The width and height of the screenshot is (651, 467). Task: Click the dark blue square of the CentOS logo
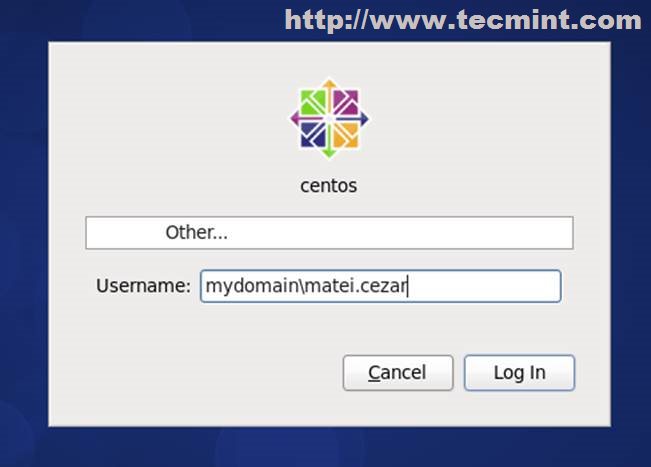[x=312, y=136]
